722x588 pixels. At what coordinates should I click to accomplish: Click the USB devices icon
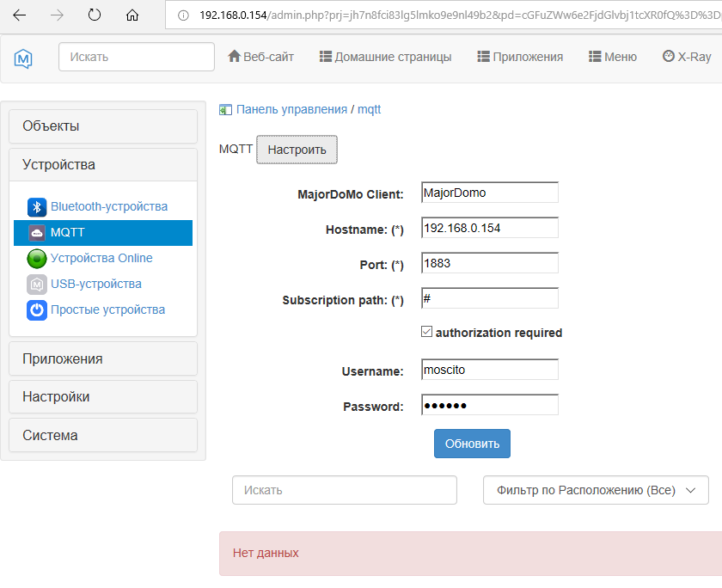(36, 285)
